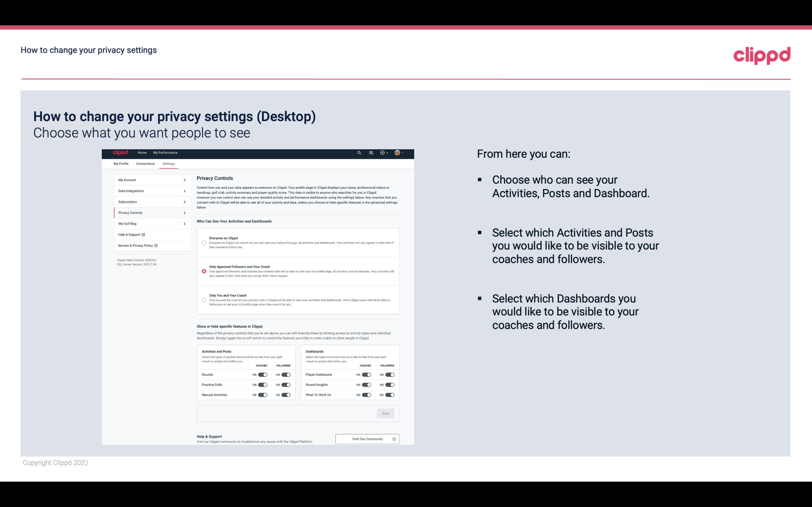Click the Visit Our Community button
Screen dimensions: 812x507
click(367, 438)
